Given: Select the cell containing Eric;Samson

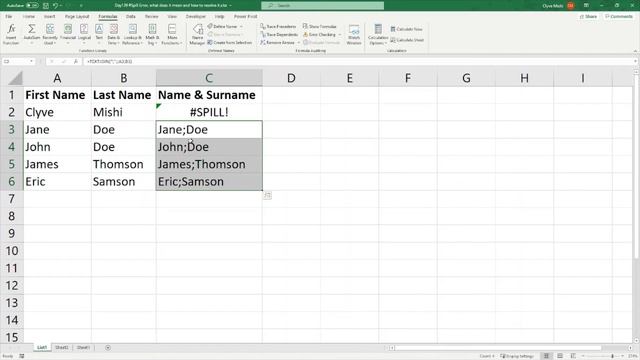Looking at the screenshot, I should pos(209,182).
